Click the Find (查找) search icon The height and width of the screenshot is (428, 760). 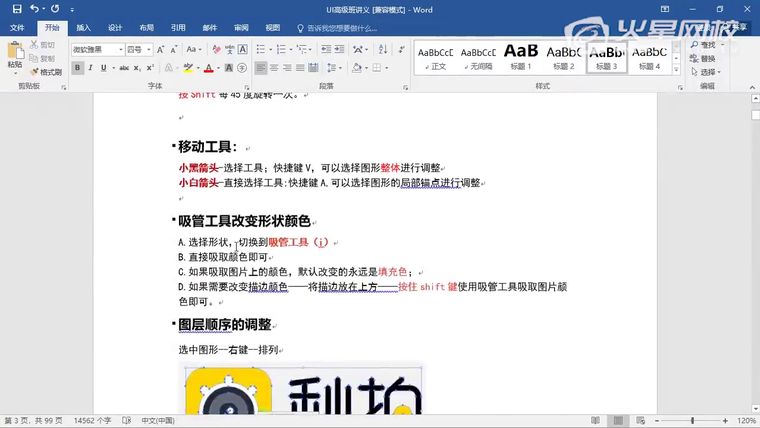point(705,45)
